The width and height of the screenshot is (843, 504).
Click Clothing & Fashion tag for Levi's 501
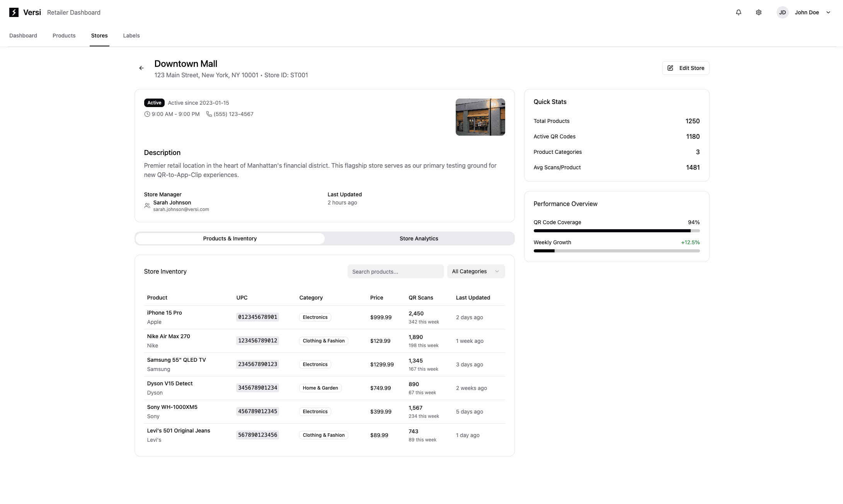[x=324, y=435]
